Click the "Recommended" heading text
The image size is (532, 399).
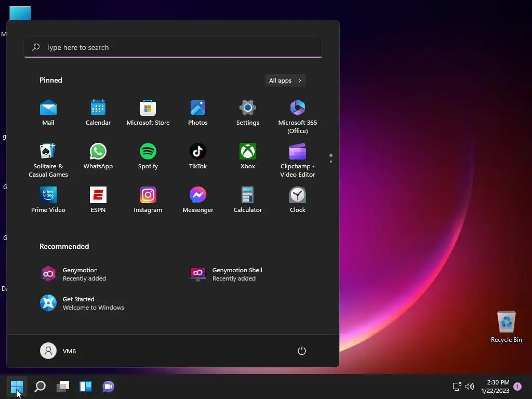(64, 246)
